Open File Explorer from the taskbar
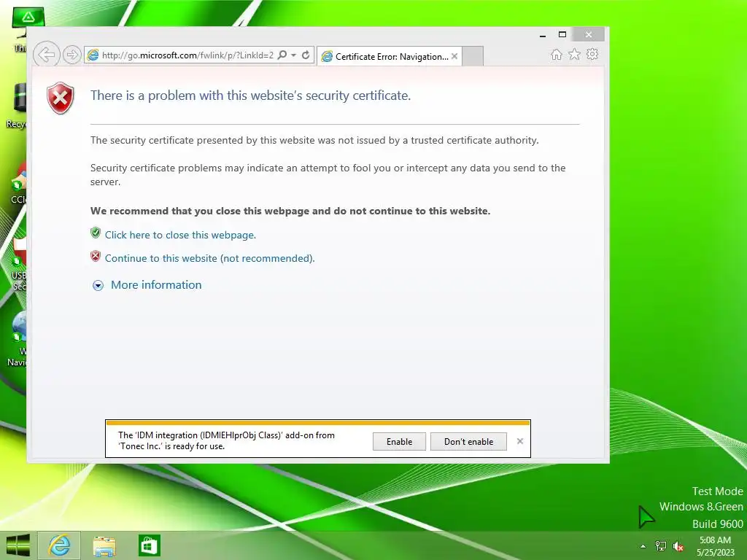This screenshot has height=560, width=747. coord(104,545)
